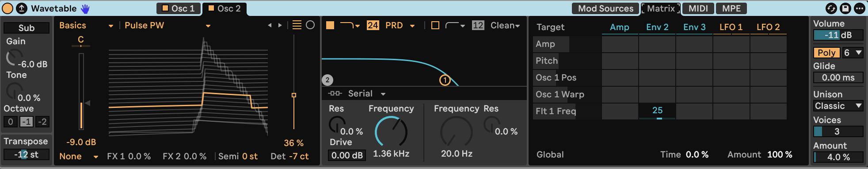The width and height of the screenshot is (868, 169).
Task: Click the save preset disk icon
Action: 845,8
